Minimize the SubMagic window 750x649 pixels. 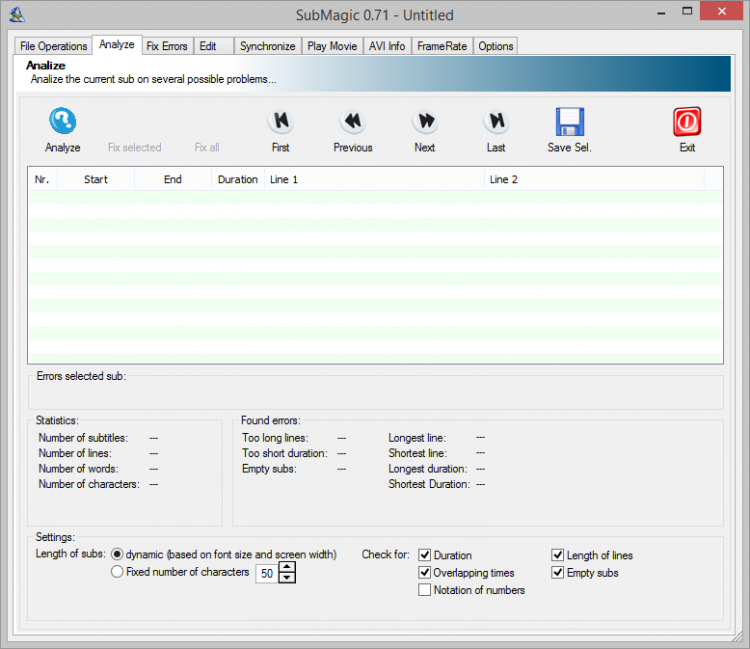(x=661, y=12)
